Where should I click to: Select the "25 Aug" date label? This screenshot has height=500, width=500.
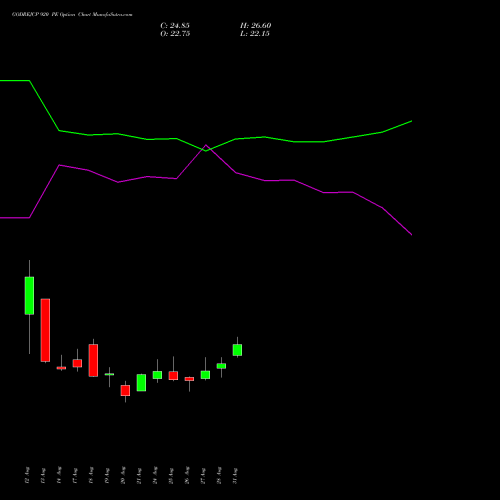[171, 475]
